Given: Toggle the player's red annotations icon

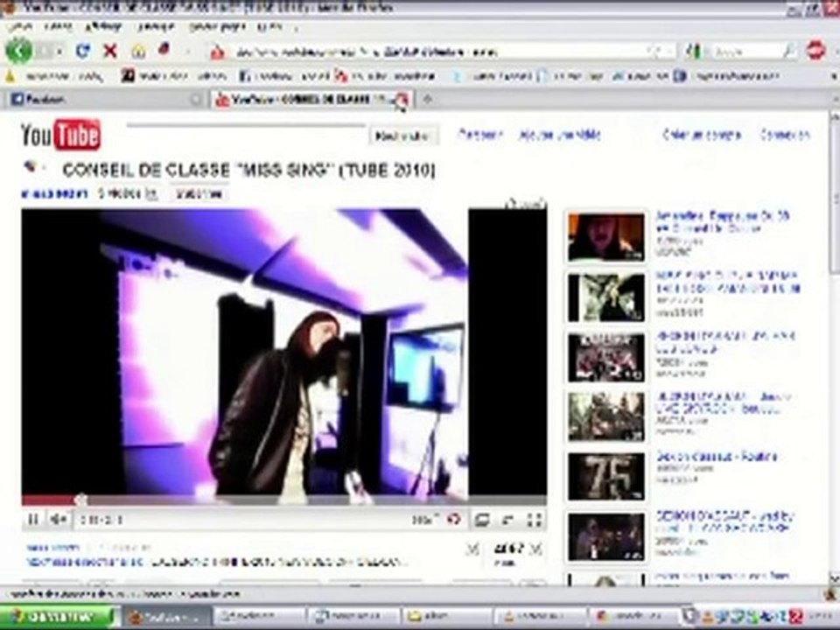Looking at the screenshot, I should pyautogui.click(x=454, y=519).
